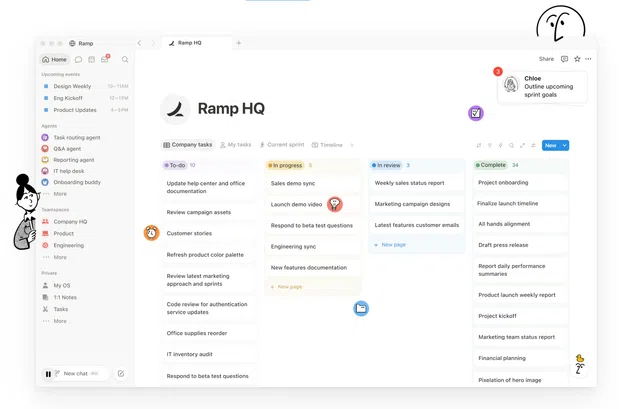Open the 'Sales demo sync' card
Screen dimensions: 619x409
[x=313, y=183]
